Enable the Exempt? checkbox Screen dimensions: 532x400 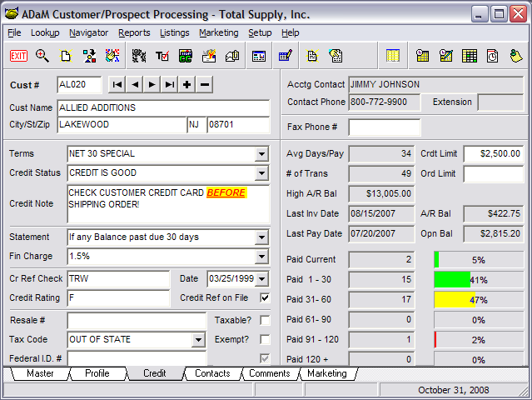coord(265,339)
